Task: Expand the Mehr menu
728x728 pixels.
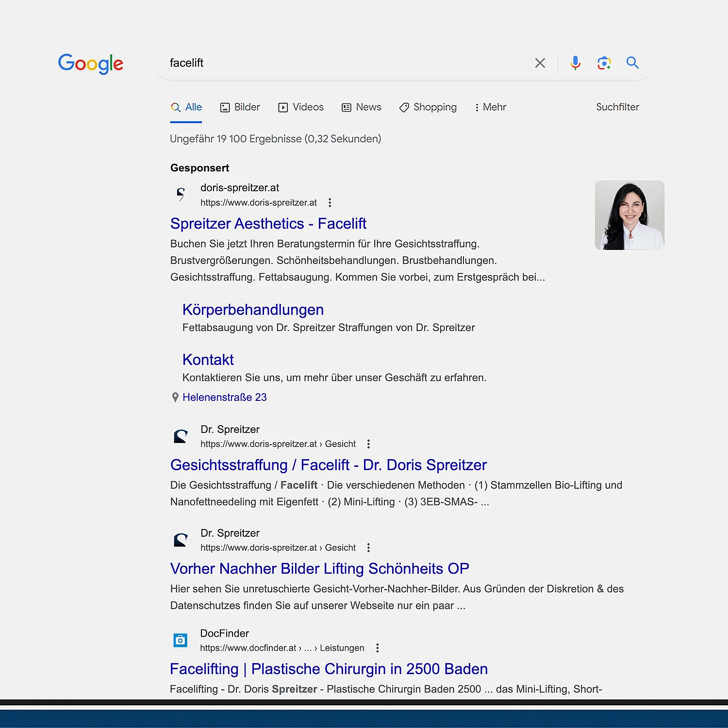Action: click(490, 107)
